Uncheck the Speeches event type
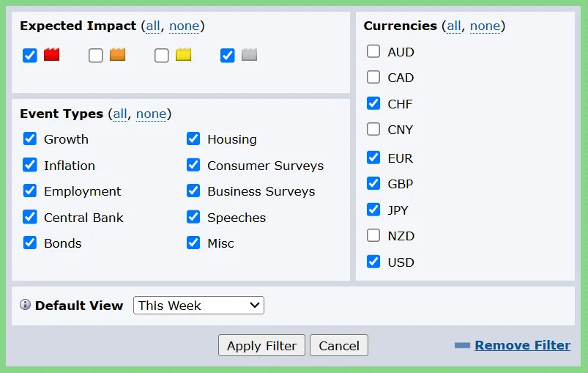The height and width of the screenshot is (373, 588). tap(193, 217)
